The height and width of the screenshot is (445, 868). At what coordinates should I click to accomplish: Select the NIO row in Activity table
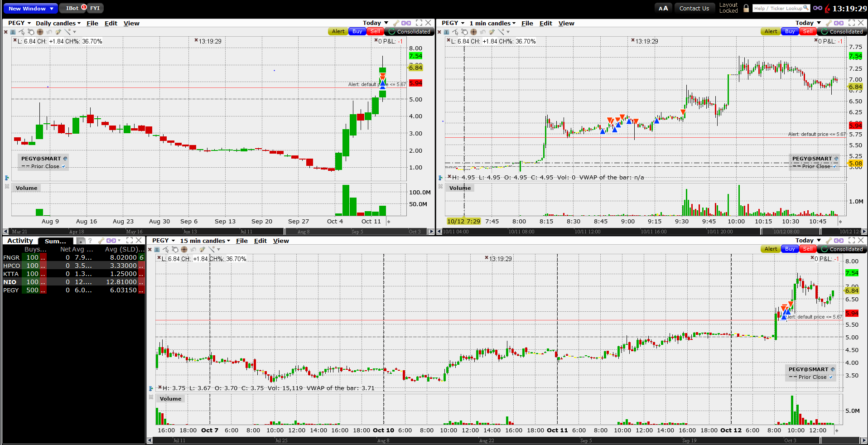tap(74, 282)
